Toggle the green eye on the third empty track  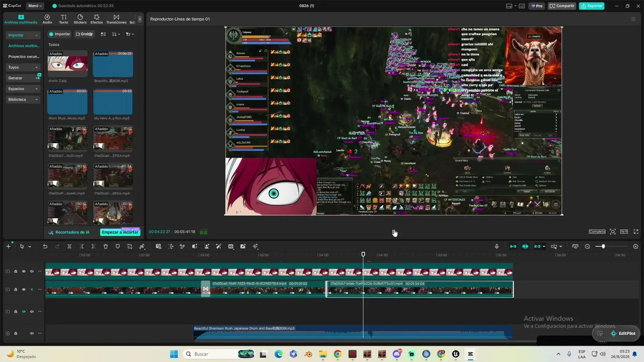click(x=23, y=312)
